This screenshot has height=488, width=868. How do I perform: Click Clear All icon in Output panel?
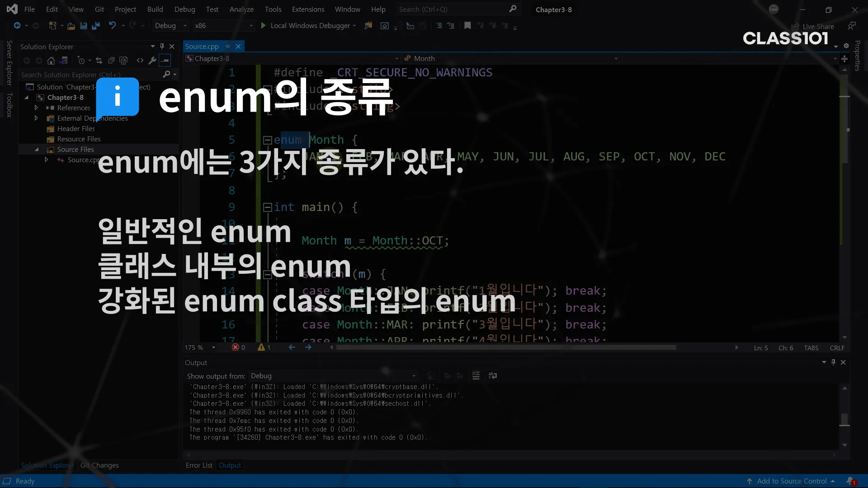point(476,375)
